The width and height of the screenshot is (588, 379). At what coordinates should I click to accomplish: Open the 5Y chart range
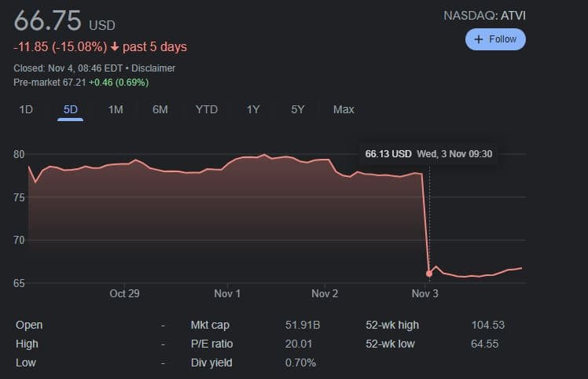pyautogui.click(x=298, y=109)
